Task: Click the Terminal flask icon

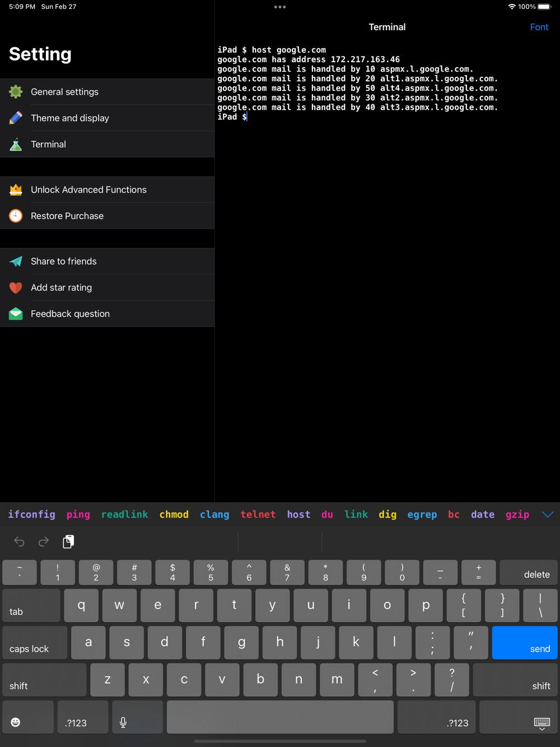Action: pos(16,144)
